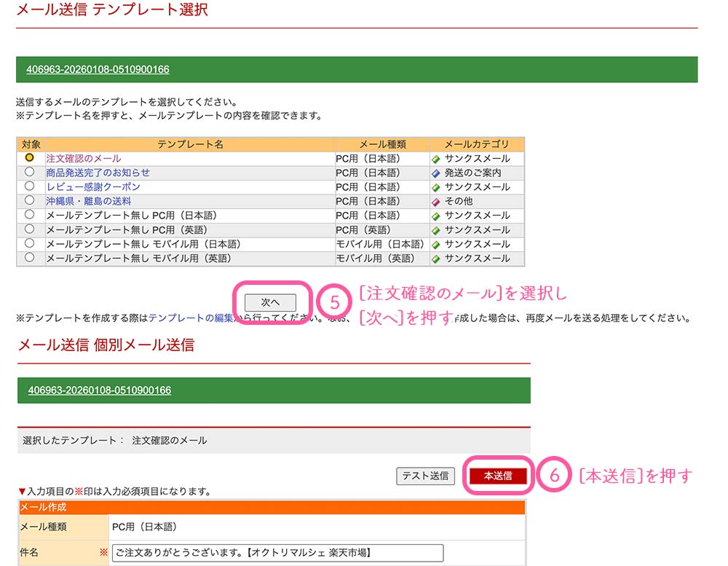Pick メールテンプレート無し PC用（日本語） radio
This screenshot has width=728, height=566.
[29, 215]
